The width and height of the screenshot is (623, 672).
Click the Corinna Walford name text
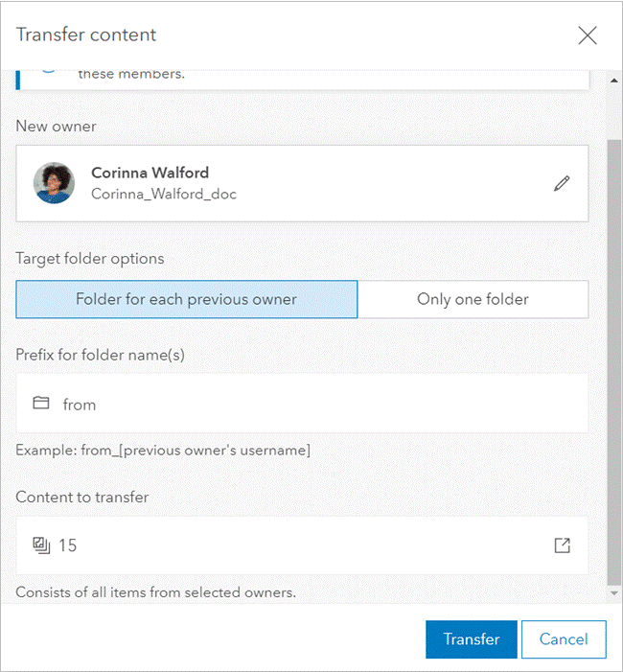pos(150,174)
